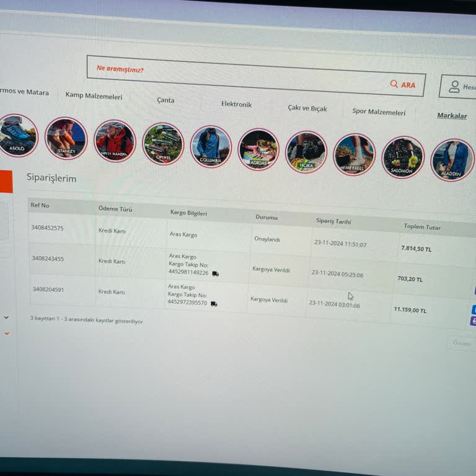Click order date 23-11-2024 05:25:06
476x476 pixels.
[x=337, y=274]
